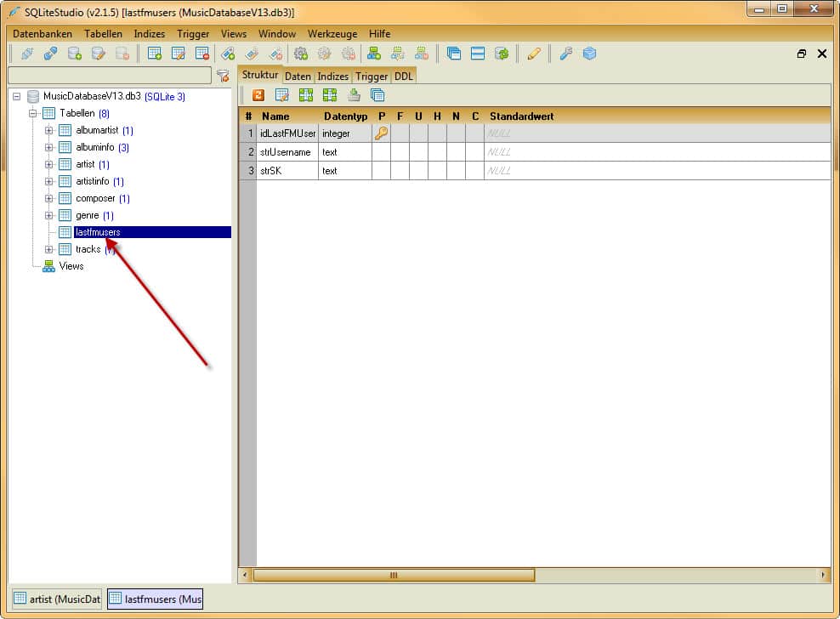Click the horizontal scrollbar below the column grid

coord(394,576)
